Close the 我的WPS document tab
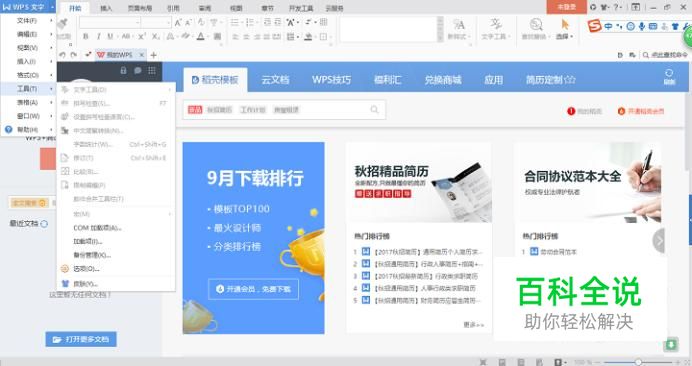Viewport: 692px width, 366px height. click(x=141, y=55)
